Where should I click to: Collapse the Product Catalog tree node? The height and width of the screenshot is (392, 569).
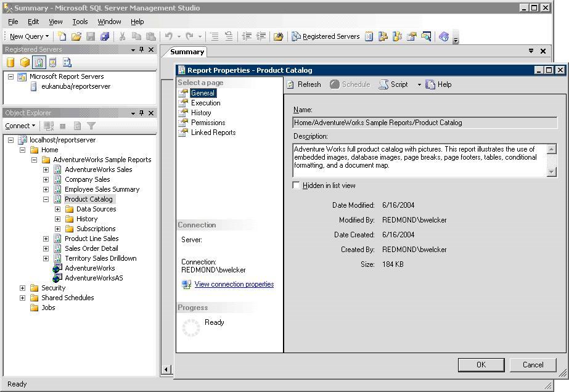46,199
